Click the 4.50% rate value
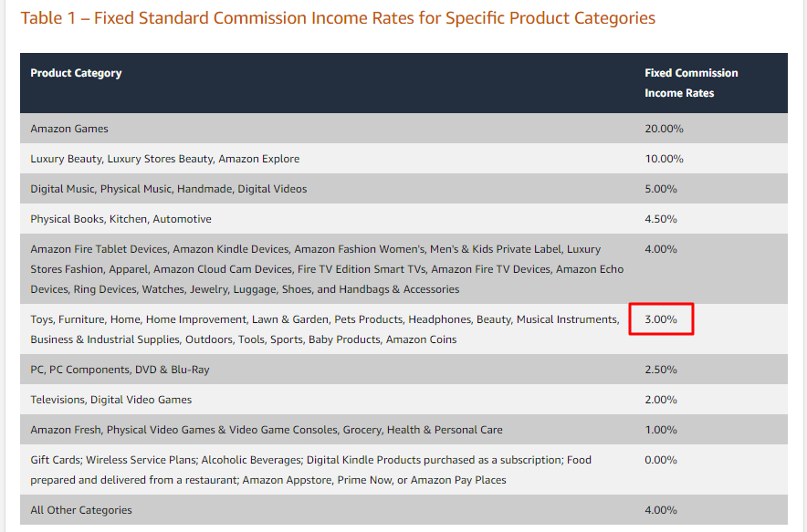This screenshot has width=807, height=532. [661, 219]
